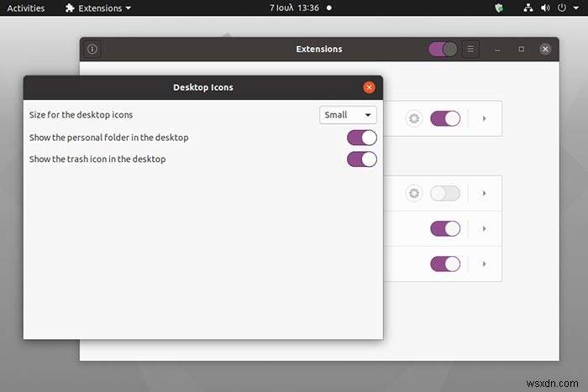Image resolution: width=588 pixels, height=392 pixels.
Task: Click the network icon in top bar
Action: tap(528, 8)
